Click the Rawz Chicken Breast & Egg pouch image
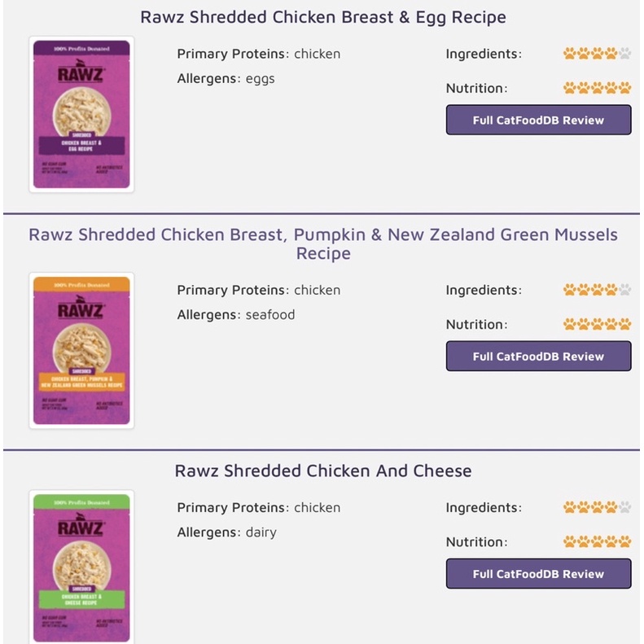644x644 pixels. click(81, 114)
